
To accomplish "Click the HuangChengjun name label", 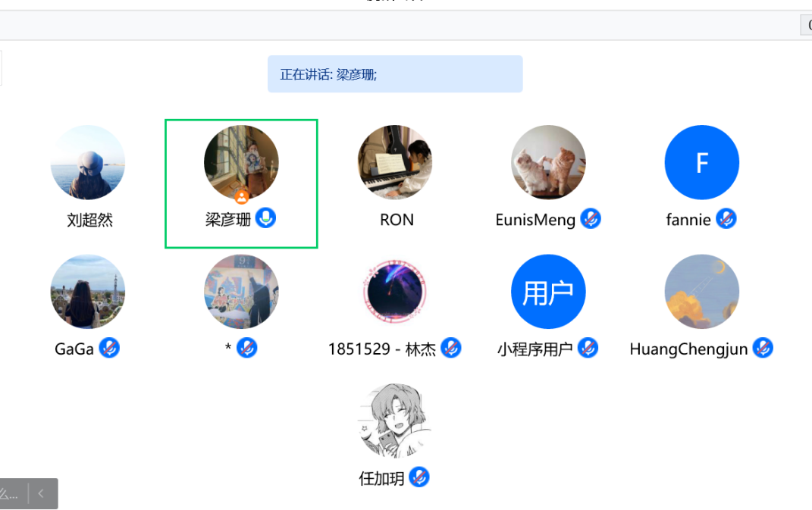I will [x=688, y=349].
